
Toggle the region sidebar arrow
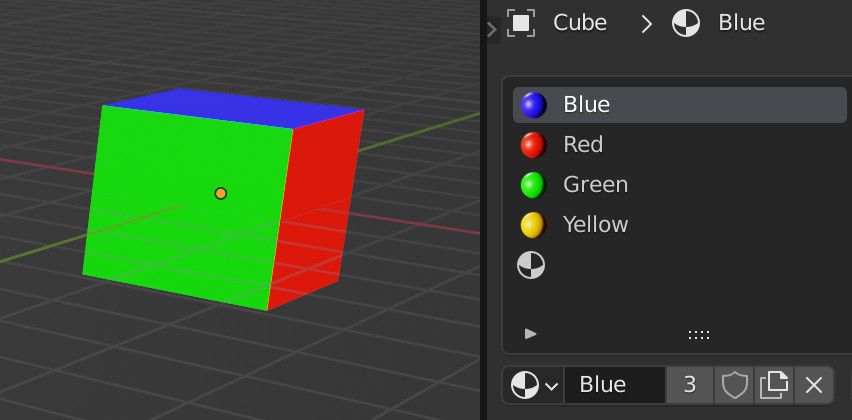pos(492,29)
